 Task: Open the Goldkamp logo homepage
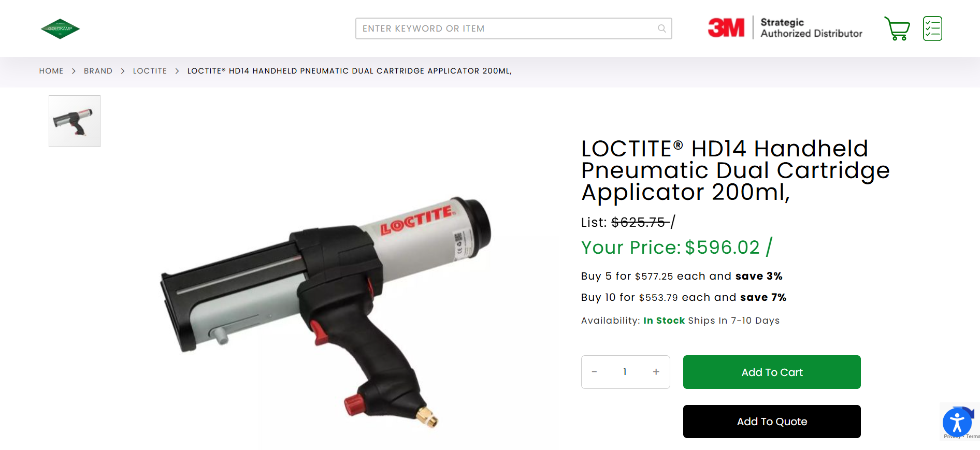(60, 29)
